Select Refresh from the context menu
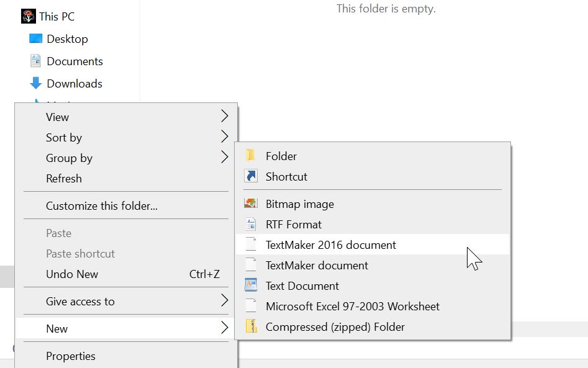The height and width of the screenshot is (368, 588). click(x=64, y=178)
